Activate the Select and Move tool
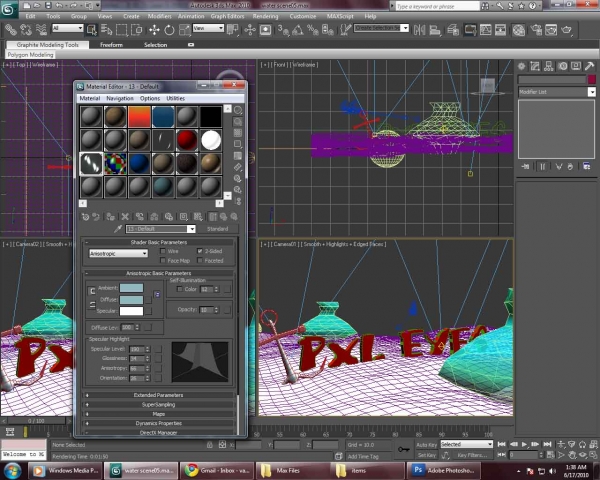This screenshot has width=600, height=480. [154, 30]
